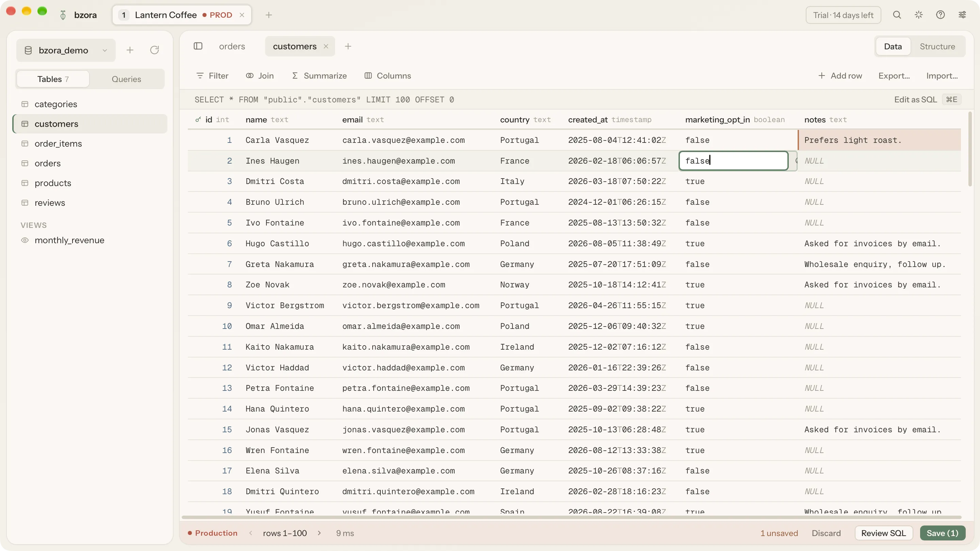Open the Summarize menu

(319, 76)
